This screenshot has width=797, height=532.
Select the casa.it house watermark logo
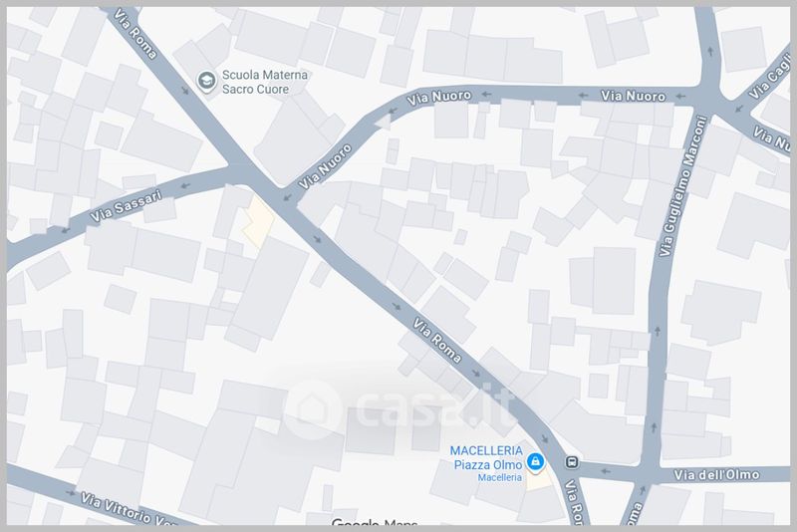coord(311,409)
